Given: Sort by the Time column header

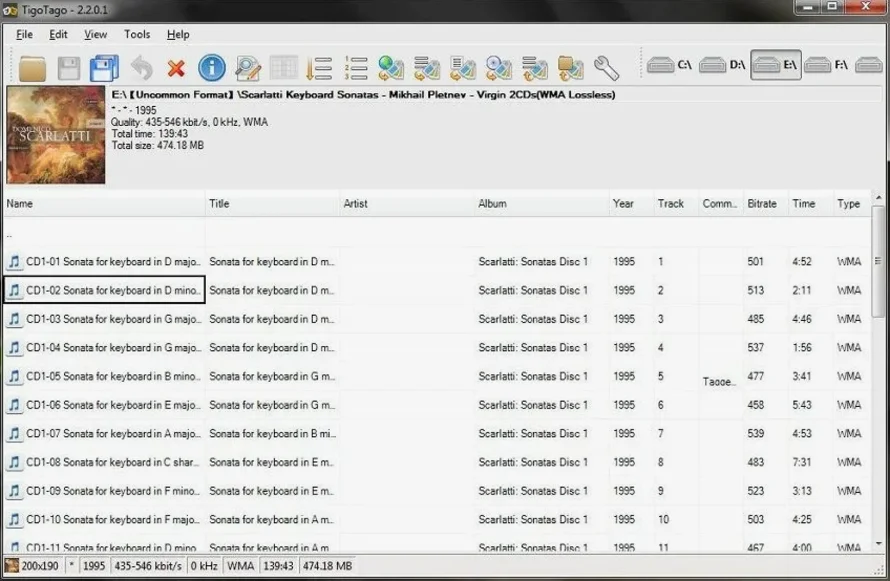Looking at the screenshot, I should tap(811, 204).
